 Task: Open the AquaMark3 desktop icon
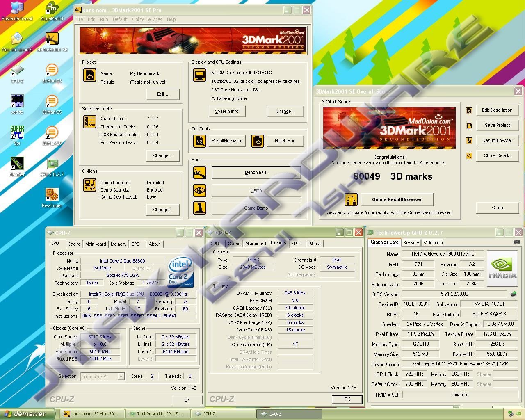52,11
